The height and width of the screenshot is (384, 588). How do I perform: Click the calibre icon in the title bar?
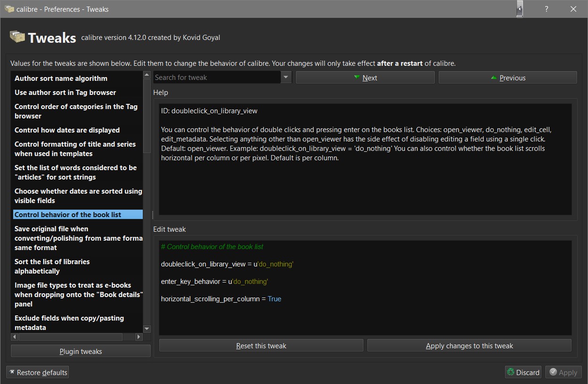point(9,9)
